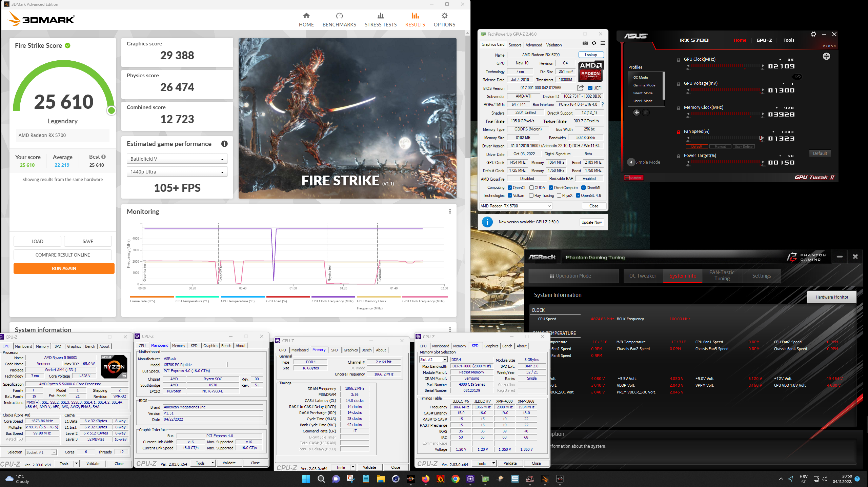Adjust the Memory Clock slider in GPU Tweak

tap(725, 114)
